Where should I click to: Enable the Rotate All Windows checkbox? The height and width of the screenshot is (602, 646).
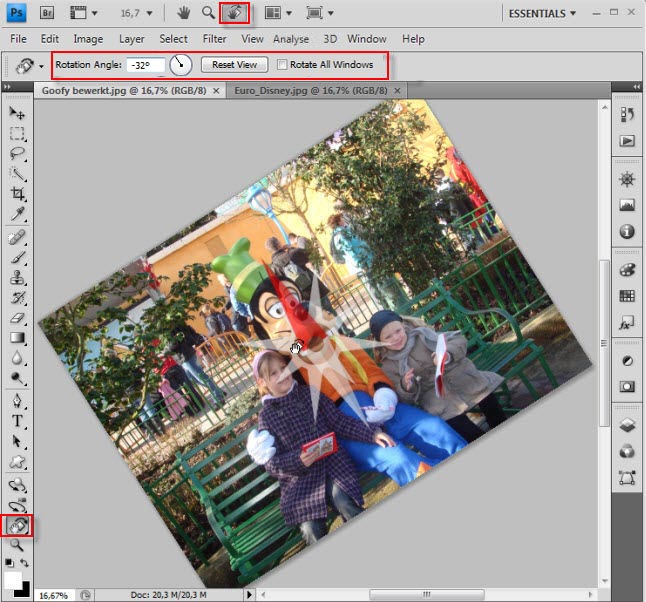282,64
